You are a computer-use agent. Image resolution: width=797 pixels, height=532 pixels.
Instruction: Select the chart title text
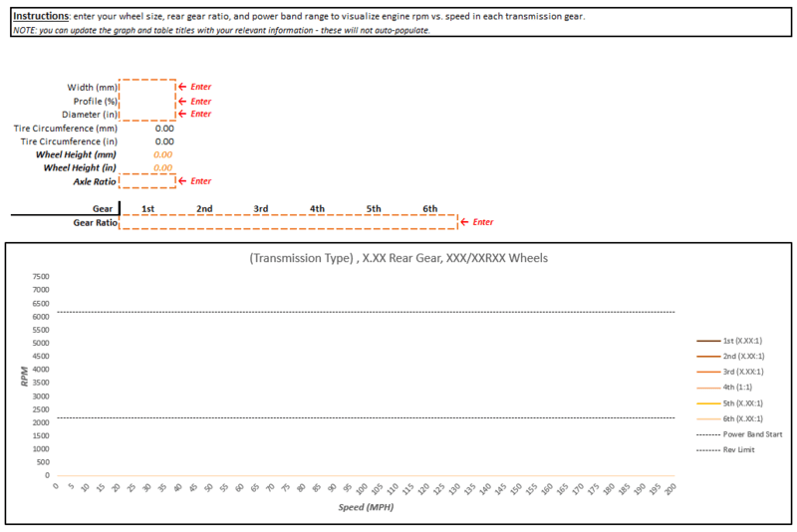click(x=398, y=257)
